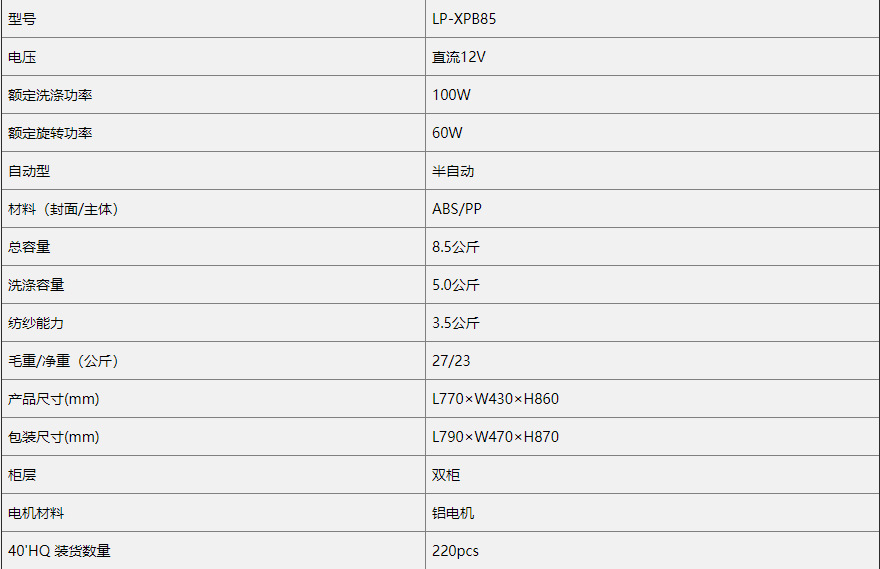Select the 3.5公斤 spinning capacity value
Viewport: 880px width, 569px height.
pos(456,323)
